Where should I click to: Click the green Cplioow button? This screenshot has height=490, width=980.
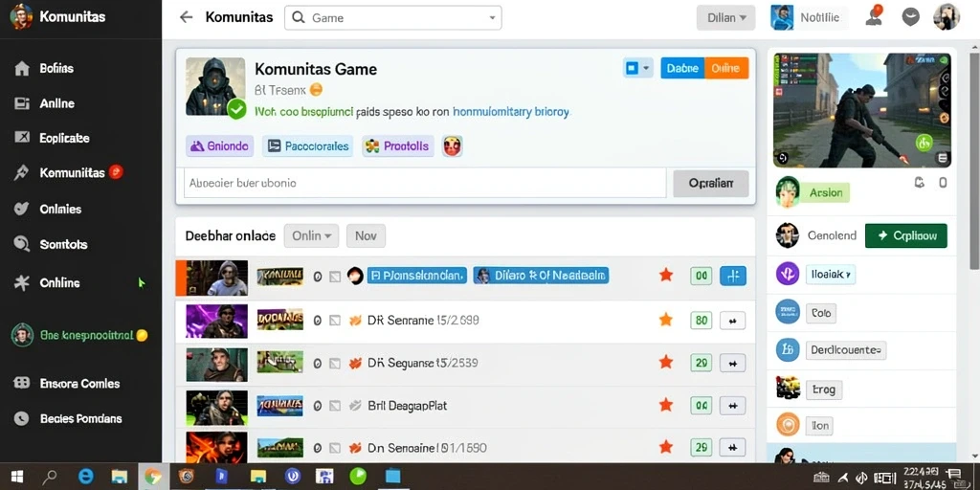coord(905,235)
